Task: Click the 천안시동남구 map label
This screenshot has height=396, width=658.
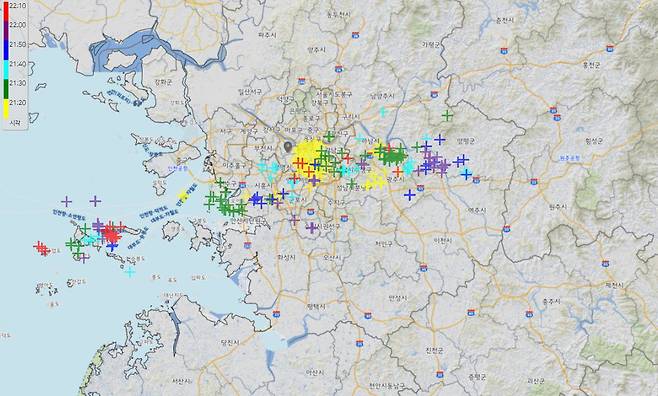Action: click(387, 385)
